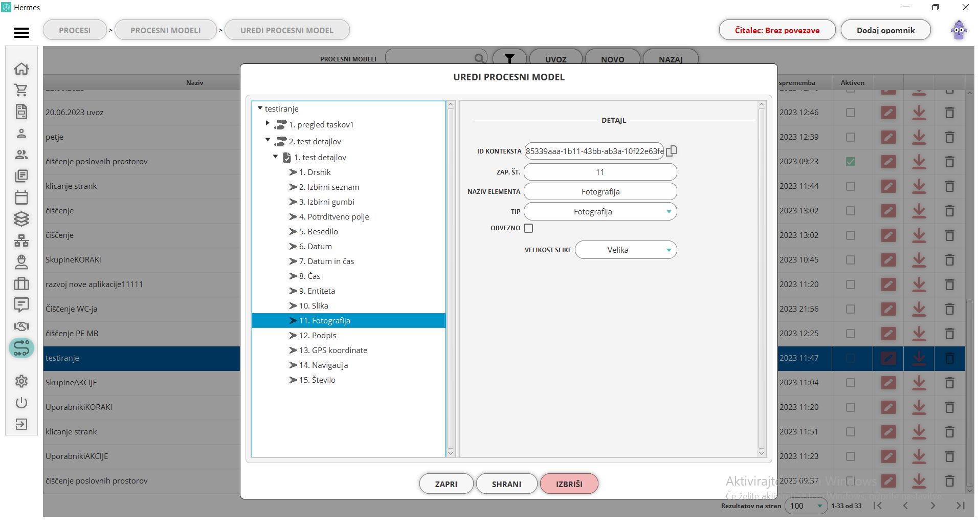Expand the '1. pregled taskov1' node
This screenshot has width=980, height=526.
tap(268, 123)
